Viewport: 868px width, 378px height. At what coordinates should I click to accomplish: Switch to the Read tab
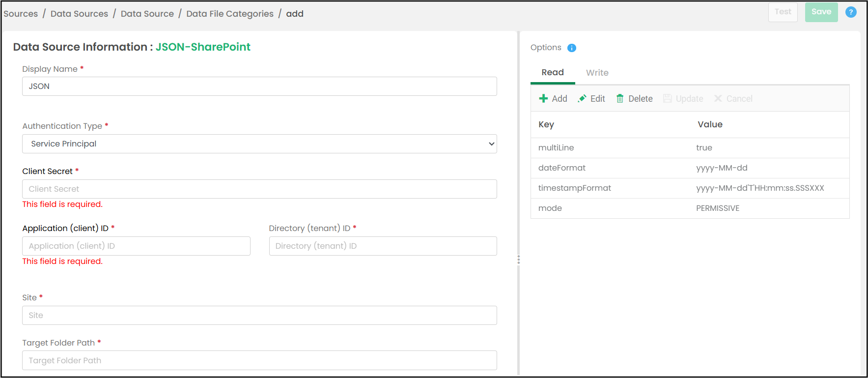pyautogui.click(x=553, y=72)
